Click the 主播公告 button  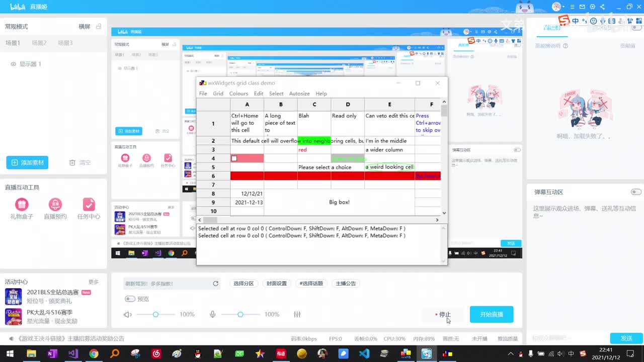tap(346, 284)
